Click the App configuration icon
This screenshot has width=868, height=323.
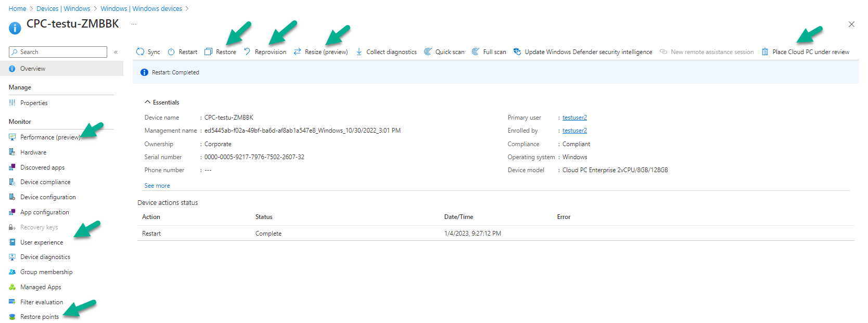(12, 212)
